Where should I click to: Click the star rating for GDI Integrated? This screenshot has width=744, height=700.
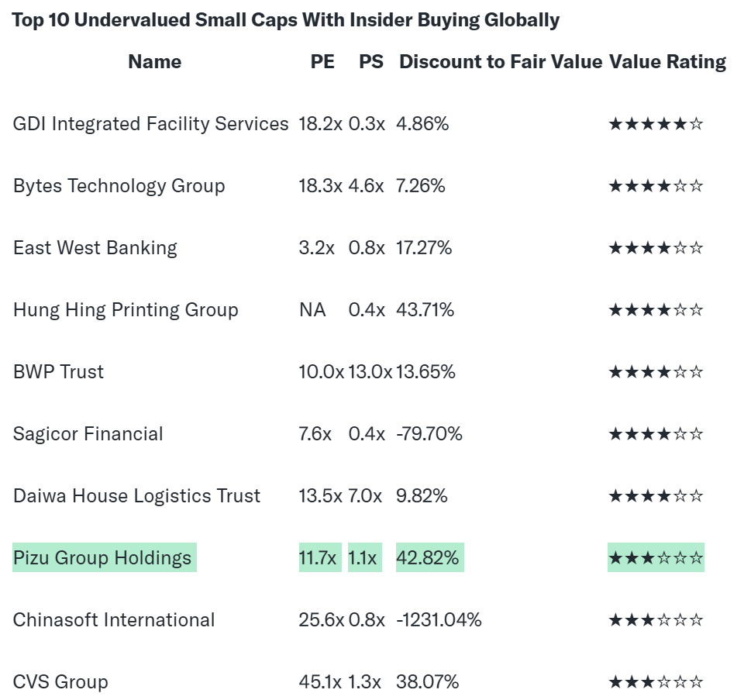click(x=656, y=124)
